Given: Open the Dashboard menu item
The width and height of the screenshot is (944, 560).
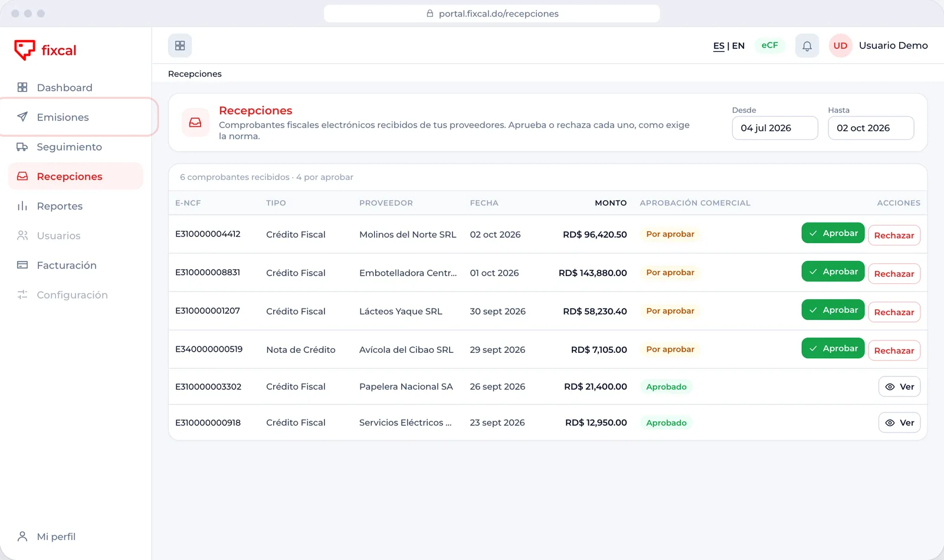Looking at the screenshot, I should point(76,87).
